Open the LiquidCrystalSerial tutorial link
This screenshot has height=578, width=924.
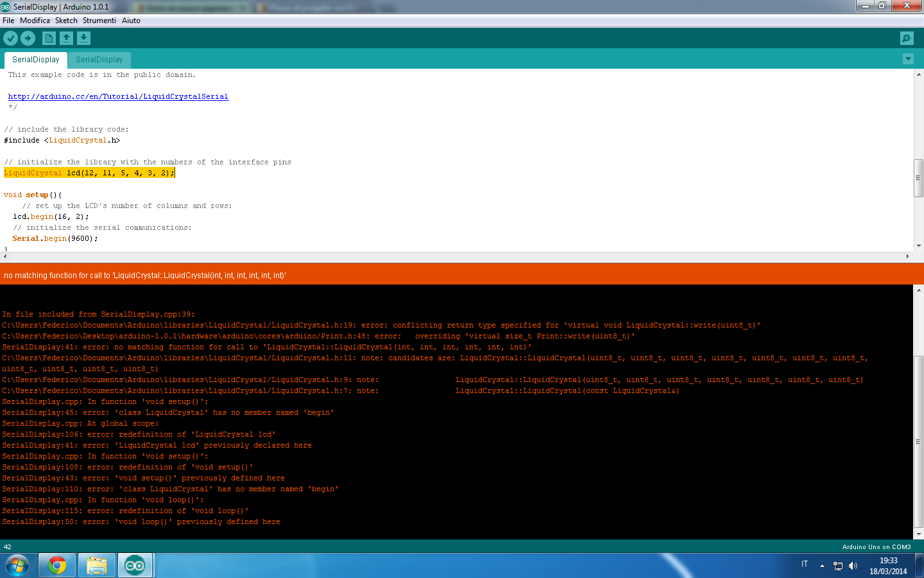tap(118, 96)
